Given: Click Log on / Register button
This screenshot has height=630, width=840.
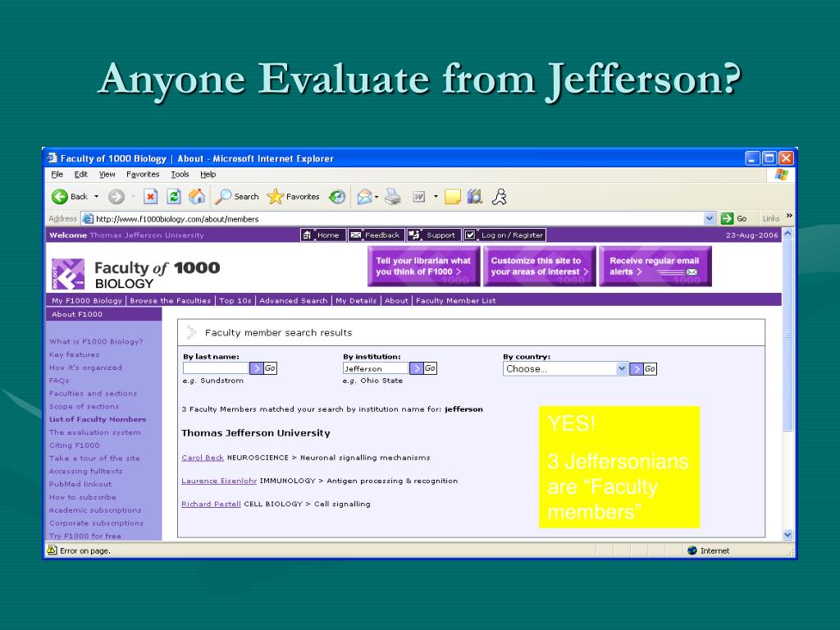Looking at the screenshot, I should pos(504,235).
